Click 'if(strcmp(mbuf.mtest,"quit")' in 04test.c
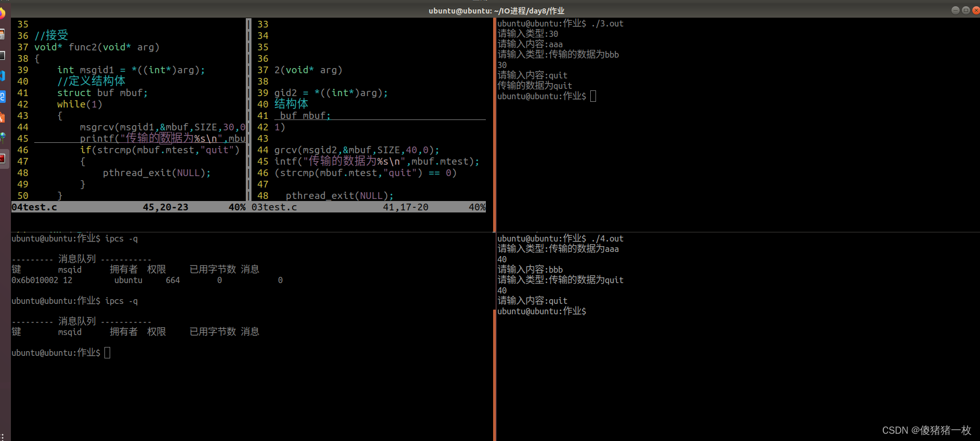Screen dimensions: 980x441 [160, 150]
